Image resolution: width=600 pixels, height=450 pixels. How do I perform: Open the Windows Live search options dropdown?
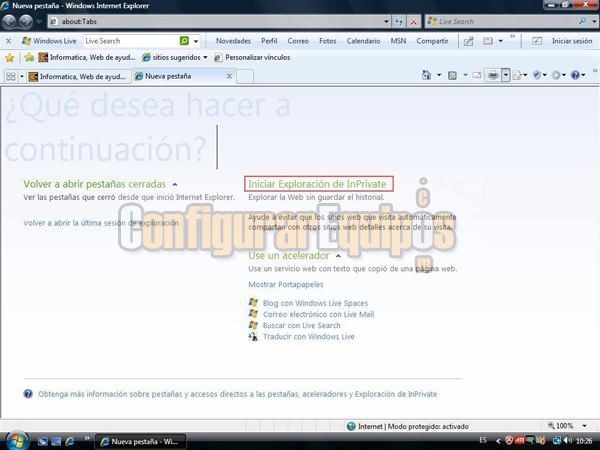point(196,41)
